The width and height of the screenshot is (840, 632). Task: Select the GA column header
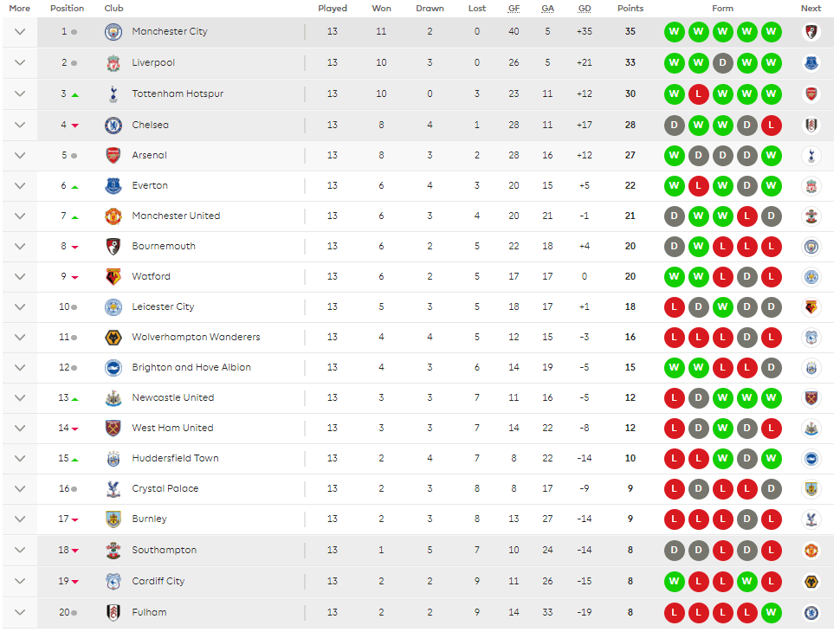pyautogui.click(x=547, y=9)
